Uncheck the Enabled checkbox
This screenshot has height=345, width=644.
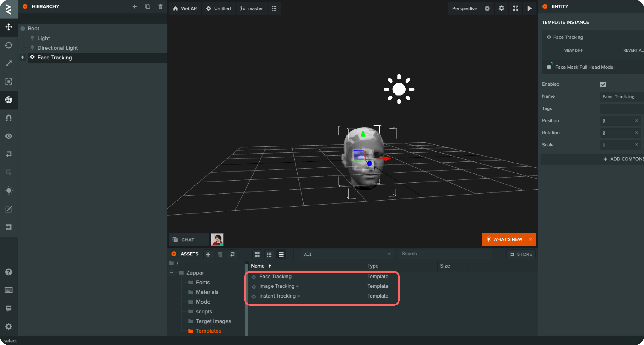point(603,85)
